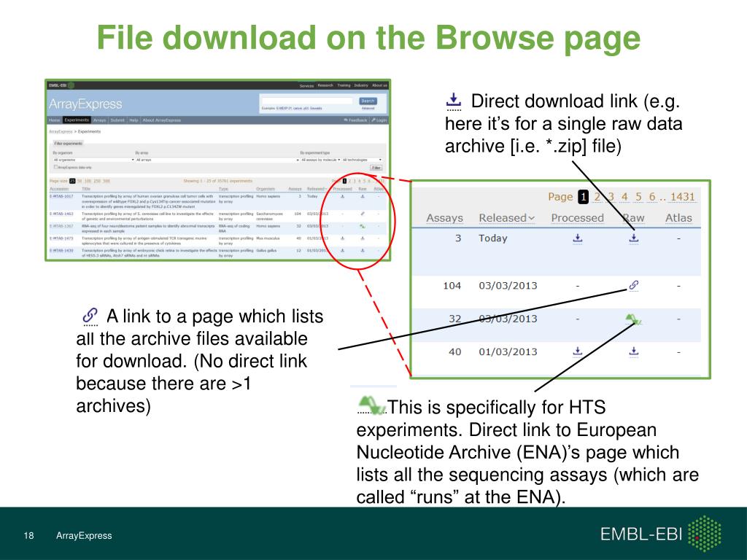
Task: Open the E-MTAB-1463 accession link
Action: click(x=61, y=214)
